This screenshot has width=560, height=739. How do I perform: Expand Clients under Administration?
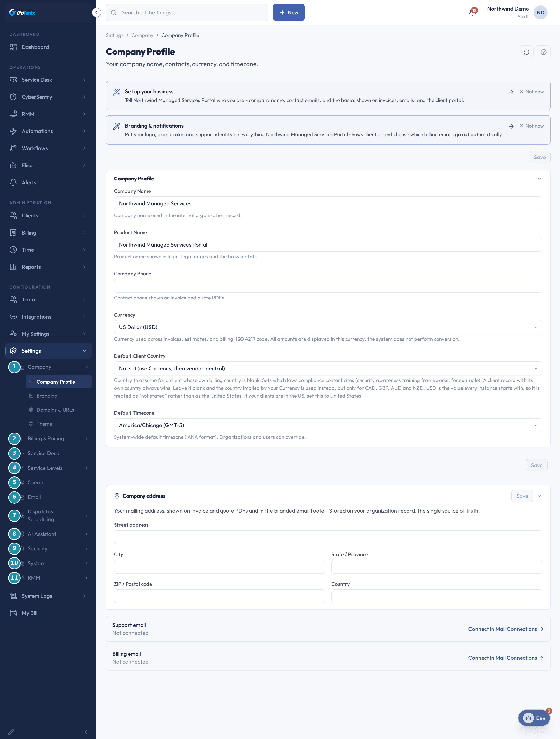click(x=48, y=215)
